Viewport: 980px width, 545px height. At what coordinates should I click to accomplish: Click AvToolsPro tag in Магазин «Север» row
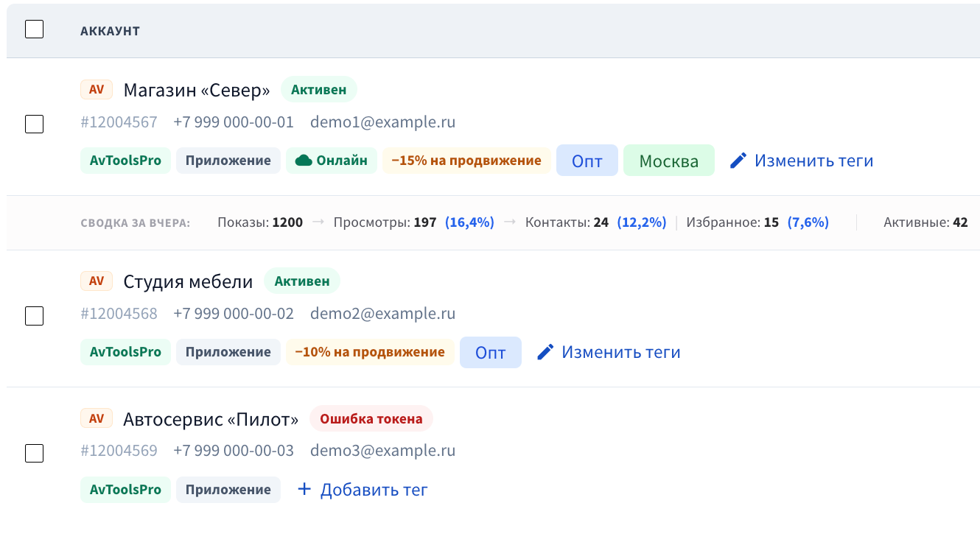click(125, 161)
